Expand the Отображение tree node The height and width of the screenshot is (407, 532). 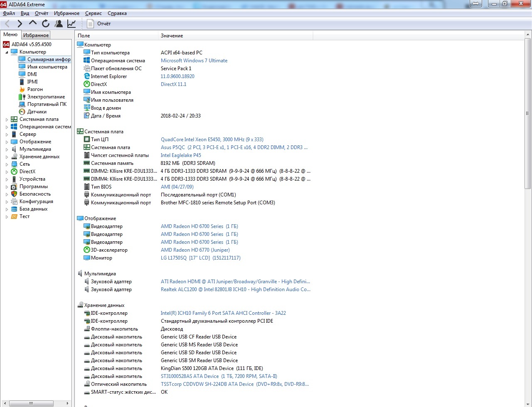point(7,142)
